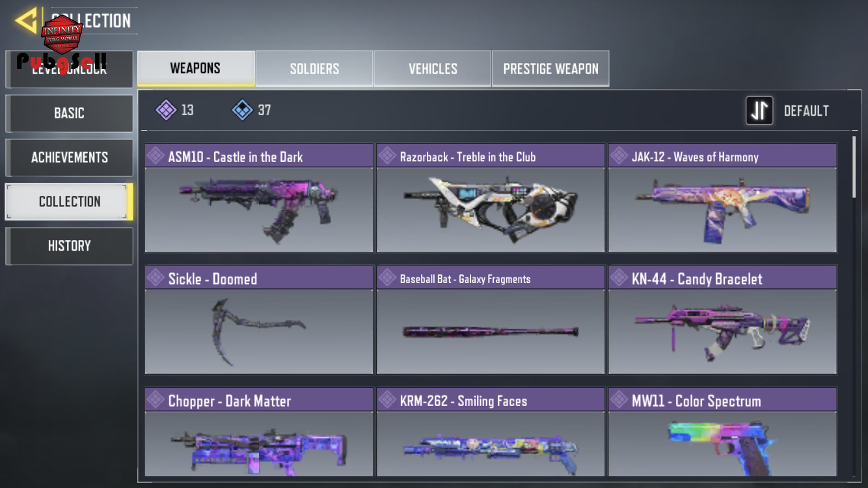Image resolution: width=868 pixels, height=488 pixels.
Task: Click rarity icon beside Sickle - Doomed title
Action: coord(156,278)
